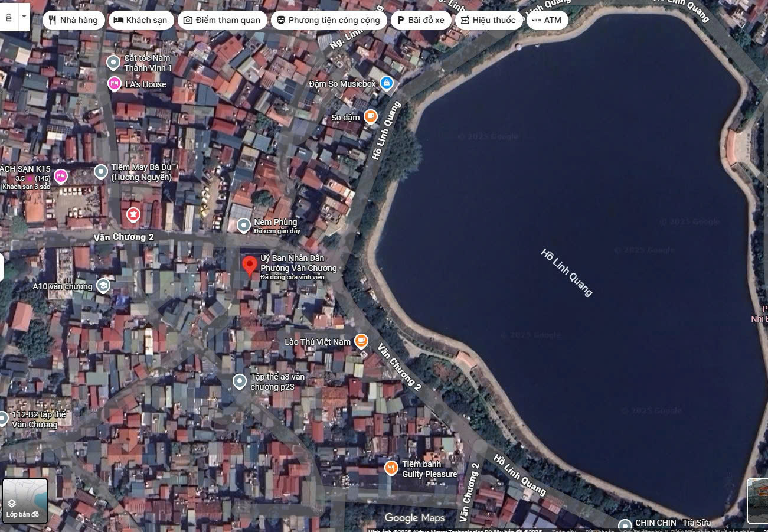The image size is (768, 532).
Task: Select the Khách sạn hotel filter chip
Action: click(x=141, y=20)
